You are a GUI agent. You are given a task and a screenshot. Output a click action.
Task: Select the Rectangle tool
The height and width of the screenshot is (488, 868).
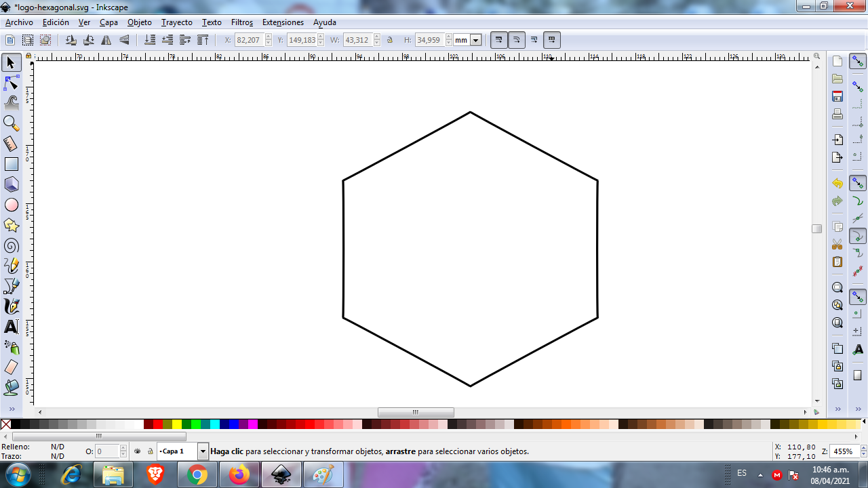click(11, 164)
